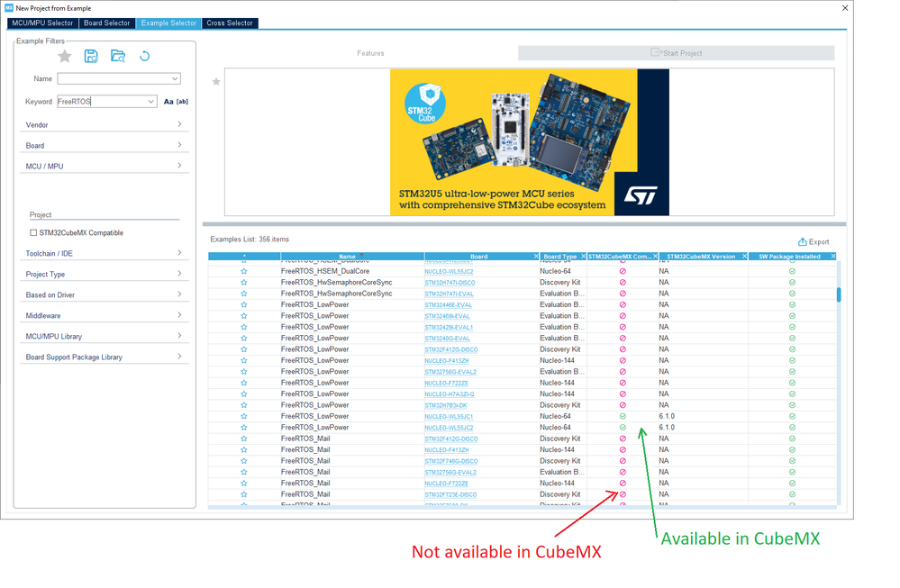Star FreeRTOS_HwSemaphoreCoreSync on STM32H747I-DISCO
The height and width of the screenshot is (588, 900).
[x=244, y=282]
